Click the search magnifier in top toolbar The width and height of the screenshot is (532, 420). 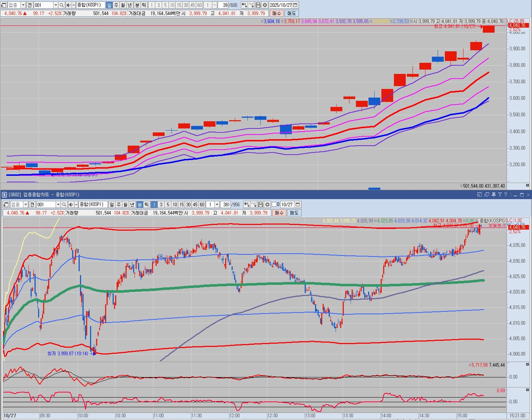62,5
